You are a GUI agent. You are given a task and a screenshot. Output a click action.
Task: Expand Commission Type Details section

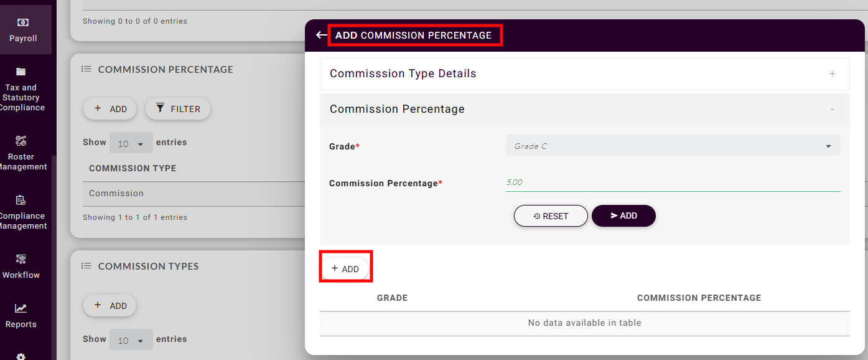pyautogui.click(x=832, y=74)
